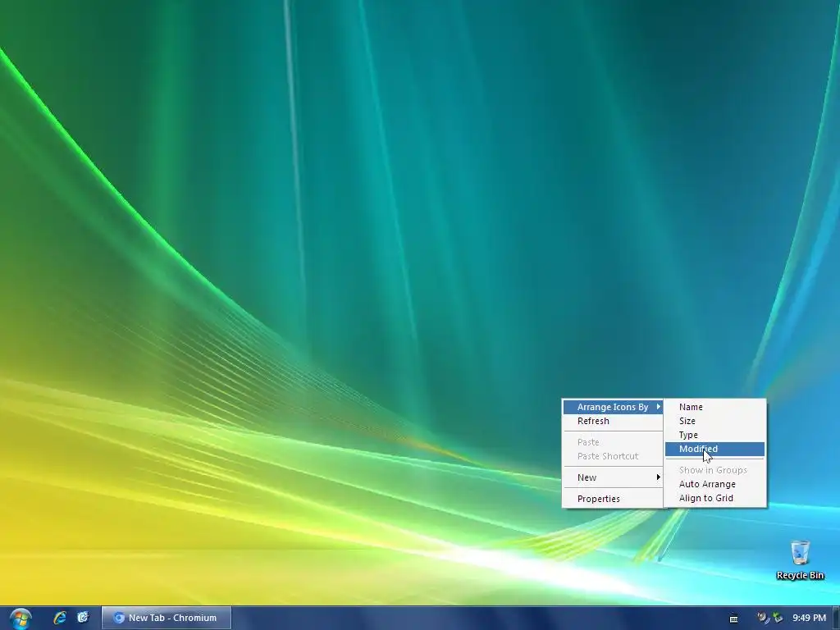840x630 pixels.
Task: Expand the New submenu
Action: click(613, 477)
